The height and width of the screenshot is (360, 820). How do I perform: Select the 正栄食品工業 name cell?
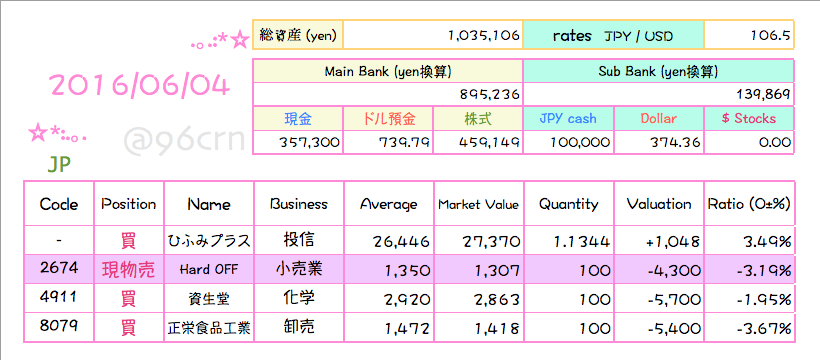click(x=209, y=328)
